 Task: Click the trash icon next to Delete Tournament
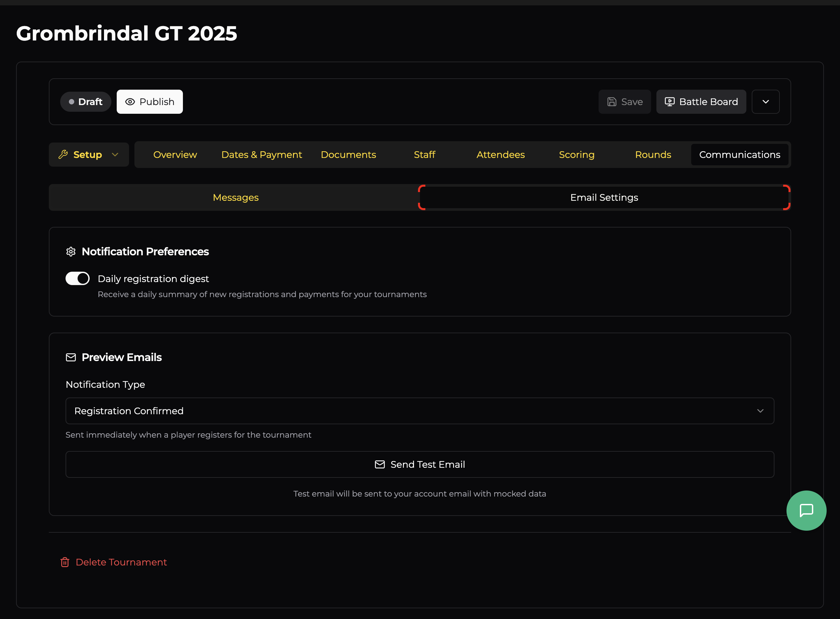pos(65,562)
